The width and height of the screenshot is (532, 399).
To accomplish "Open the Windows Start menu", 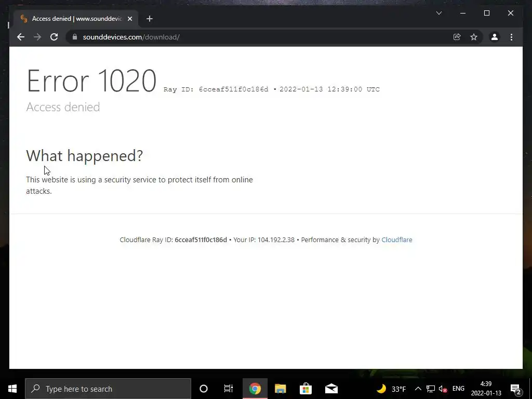I will [x=12, y=389].
